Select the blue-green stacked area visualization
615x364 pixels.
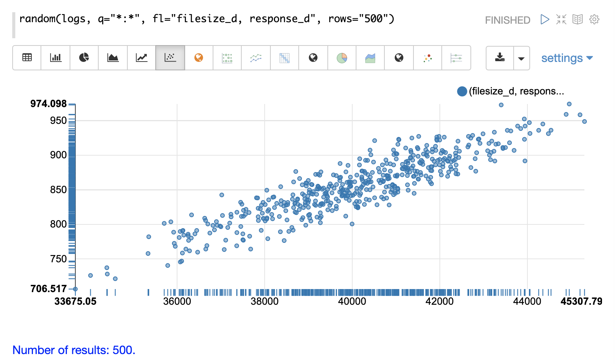(370, 58)
